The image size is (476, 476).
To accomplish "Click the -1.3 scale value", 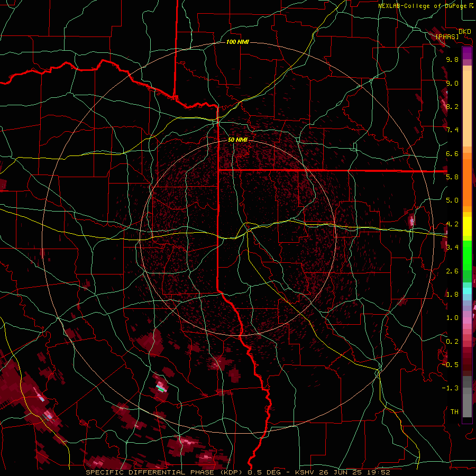I will [x=450, y=388].
